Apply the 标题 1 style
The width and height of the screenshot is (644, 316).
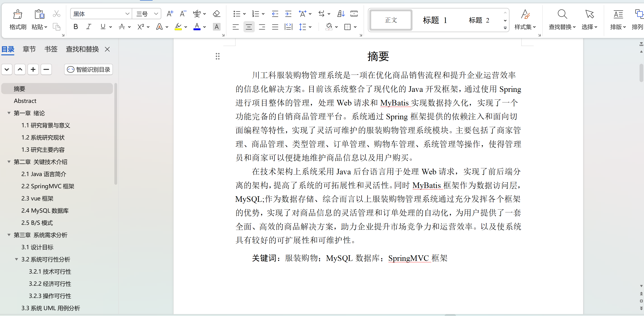point(435,20)
